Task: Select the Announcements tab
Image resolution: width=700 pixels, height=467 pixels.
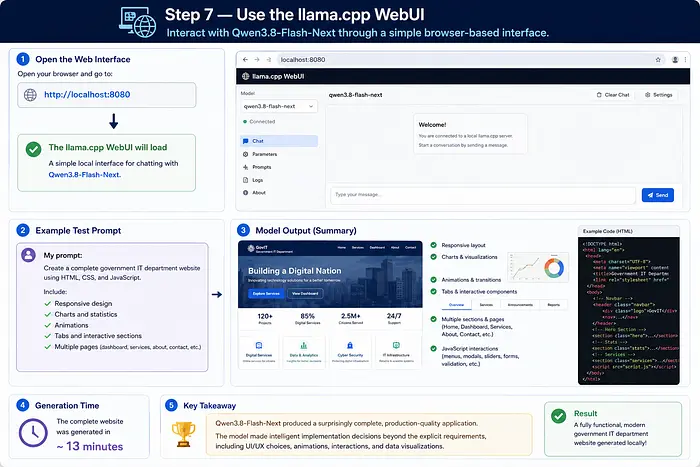Action: pyautogui.click(x=520, y=304)
